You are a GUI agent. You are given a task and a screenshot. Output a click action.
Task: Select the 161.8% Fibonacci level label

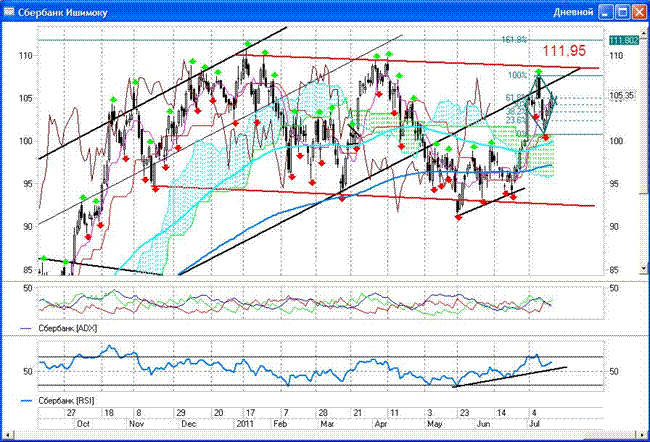coord(514,40)
